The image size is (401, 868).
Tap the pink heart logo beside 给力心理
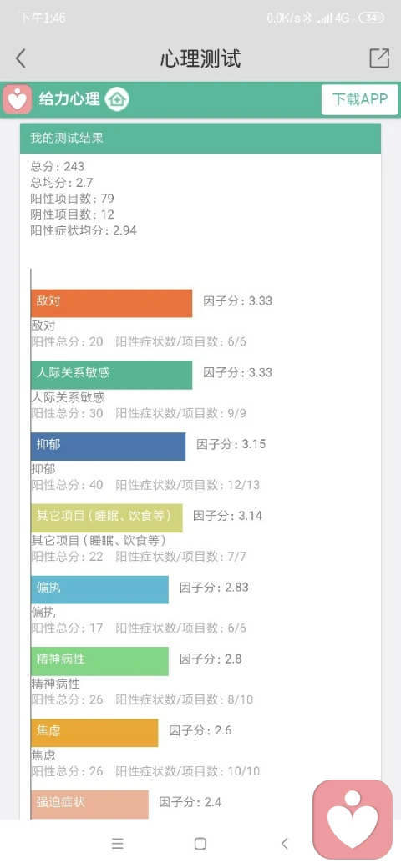pyautogui.click(x=18, y=99)
